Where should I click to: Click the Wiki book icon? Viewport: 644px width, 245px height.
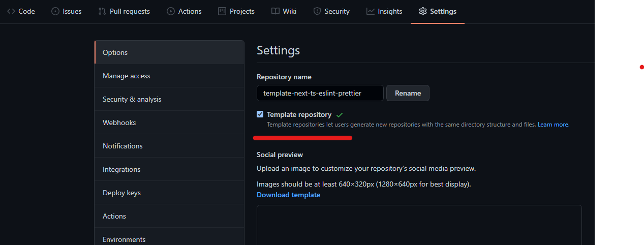coord(275,11)
